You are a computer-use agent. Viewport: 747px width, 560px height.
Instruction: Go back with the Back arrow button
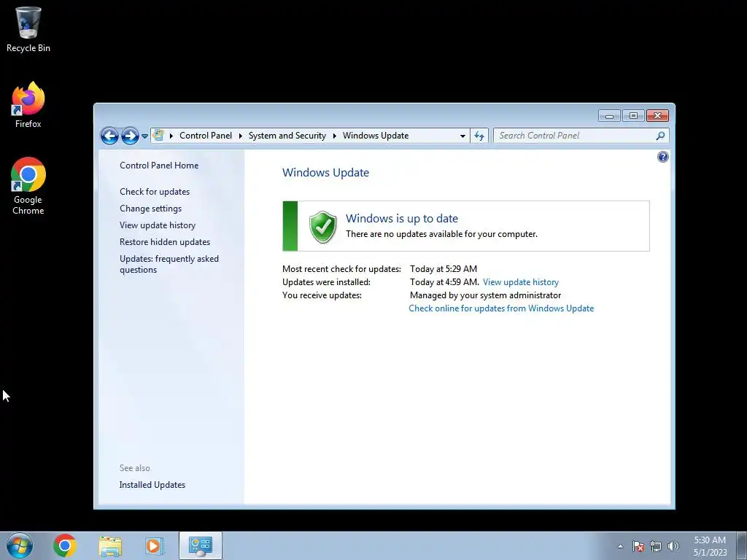(109, 136)
